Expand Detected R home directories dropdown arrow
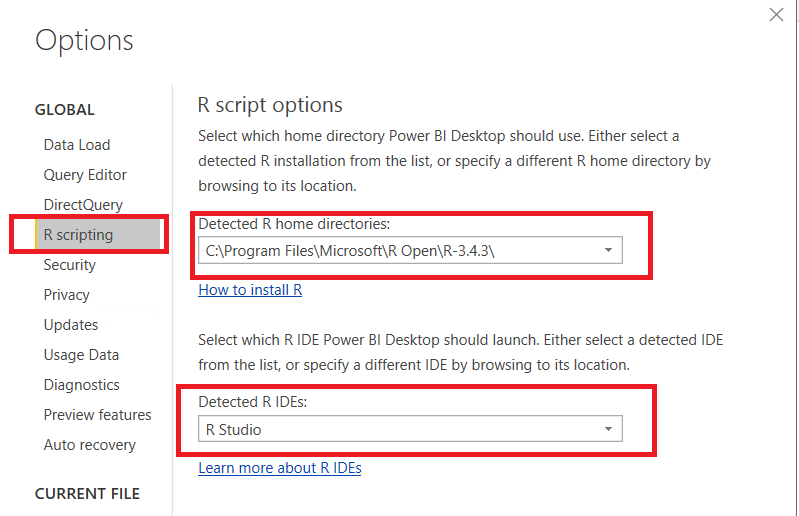799x516 pixels. pos(608,250)
